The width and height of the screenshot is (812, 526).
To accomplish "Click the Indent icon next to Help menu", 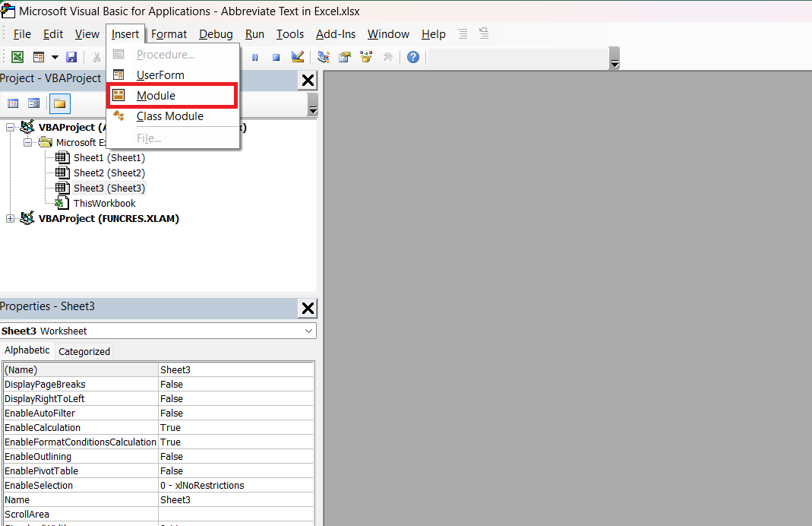I will point(463,33).
